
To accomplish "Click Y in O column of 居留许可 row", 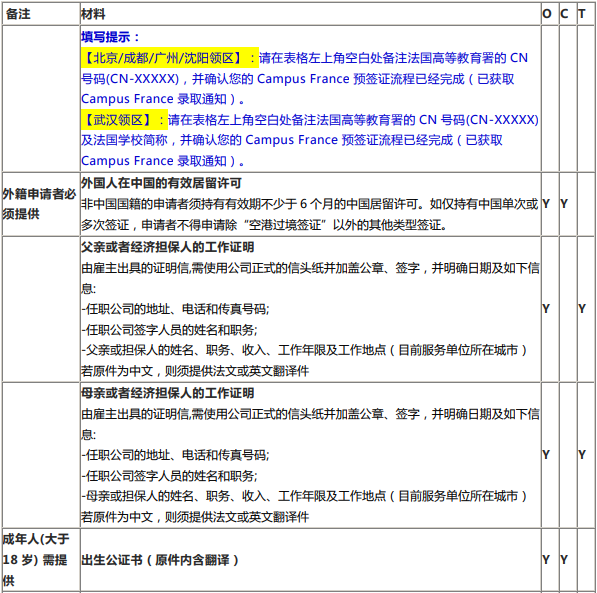I will click(x=546, y=204).
